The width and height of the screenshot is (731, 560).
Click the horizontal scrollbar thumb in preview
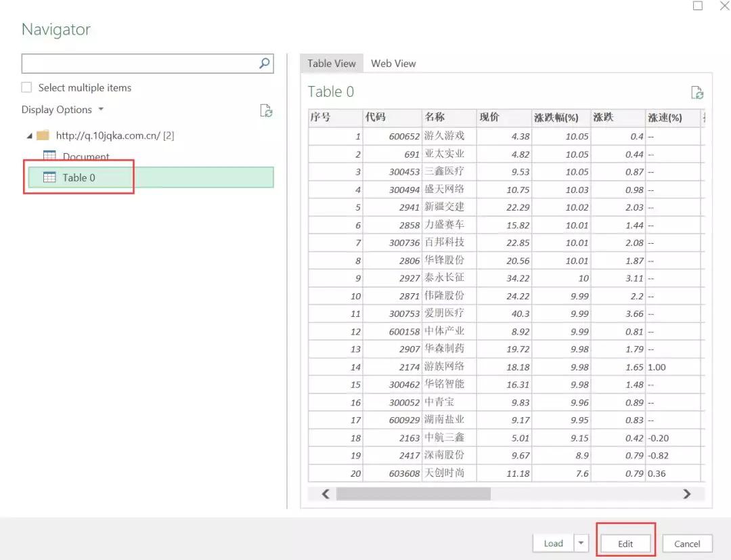pos(413,494)
